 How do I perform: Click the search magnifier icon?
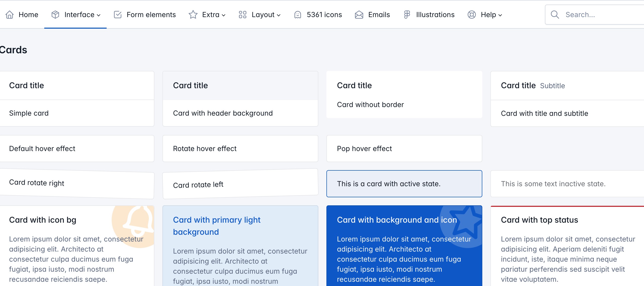(x=555, y=15)
